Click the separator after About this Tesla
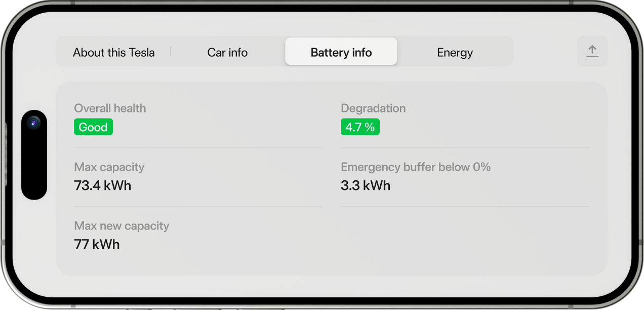 click(x=171, y=51)
